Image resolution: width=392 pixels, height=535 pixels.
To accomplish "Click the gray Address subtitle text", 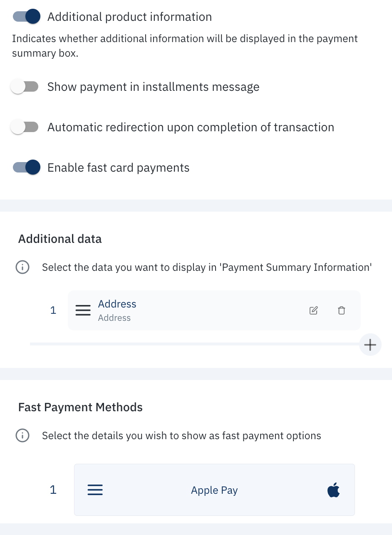I will click(114, 318).
